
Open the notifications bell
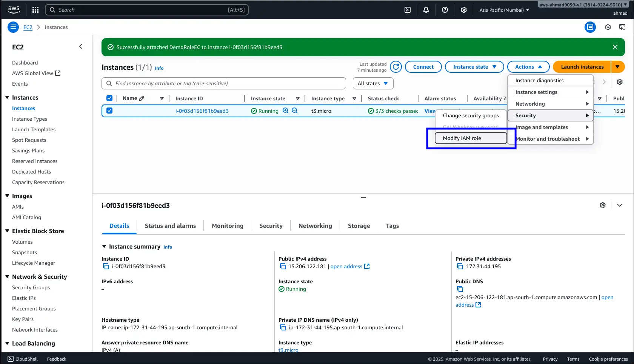(x=426, y=10)
